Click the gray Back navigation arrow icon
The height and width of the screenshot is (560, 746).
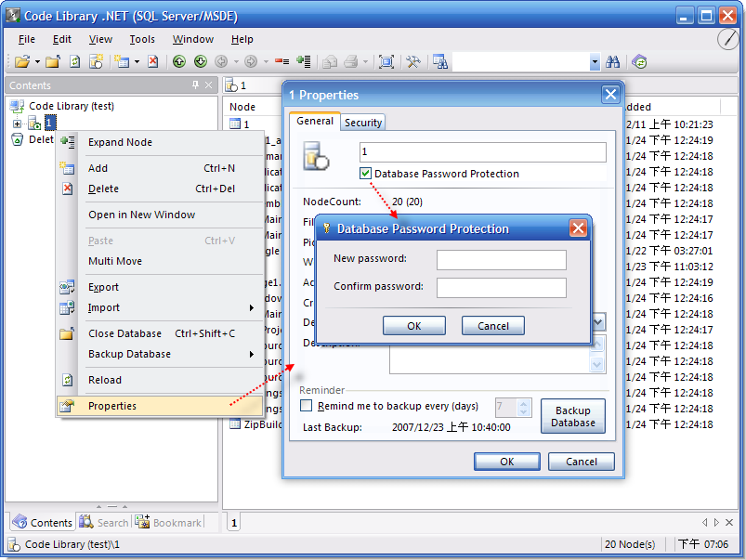[221, 61]
